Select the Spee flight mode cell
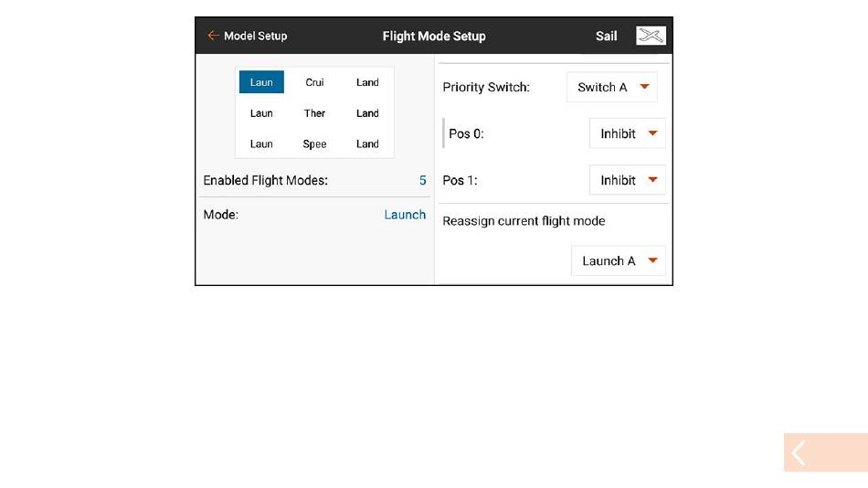 coord(314,144)
